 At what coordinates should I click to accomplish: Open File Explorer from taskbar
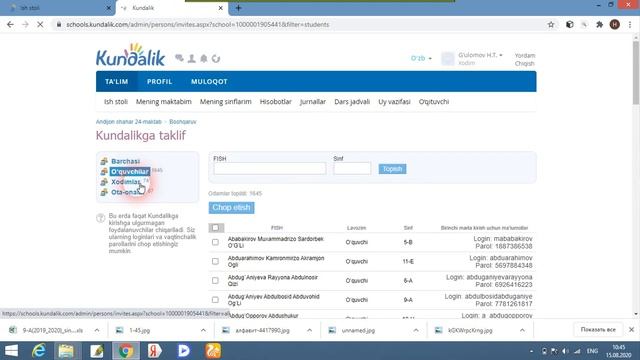coord(66,351)
